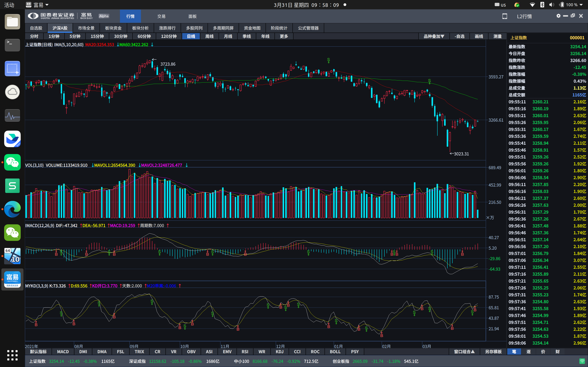Select the 板块资金 tab
The image size is (588, 367).
click(x=113, y=28)
